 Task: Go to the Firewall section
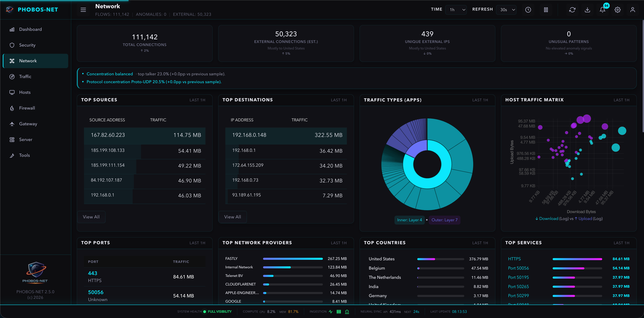[x=27, y=108]
